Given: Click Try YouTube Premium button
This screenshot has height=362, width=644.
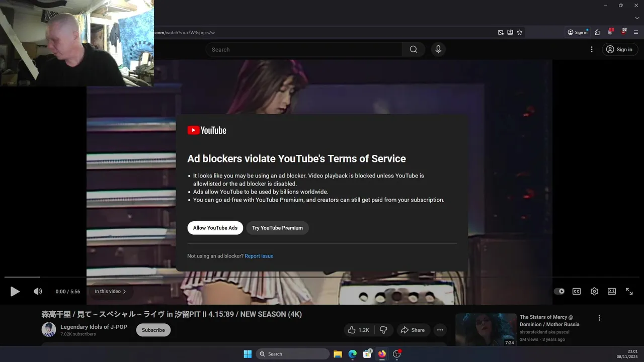Looking at the screenshot, I should [277, 228].
